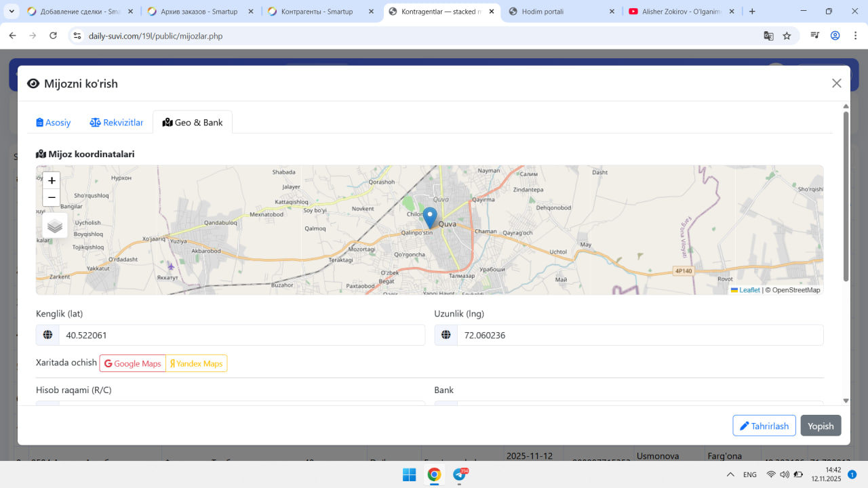Screen dimensions: 868x488
Task: Click the blue map marker pin
Action: [429, 218]
